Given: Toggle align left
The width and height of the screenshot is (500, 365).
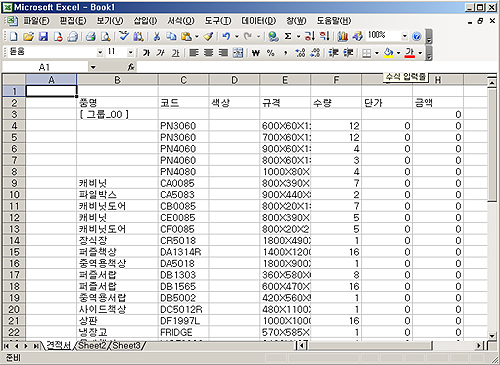Looking at the screenshot, I should click(x=194, y=53).
